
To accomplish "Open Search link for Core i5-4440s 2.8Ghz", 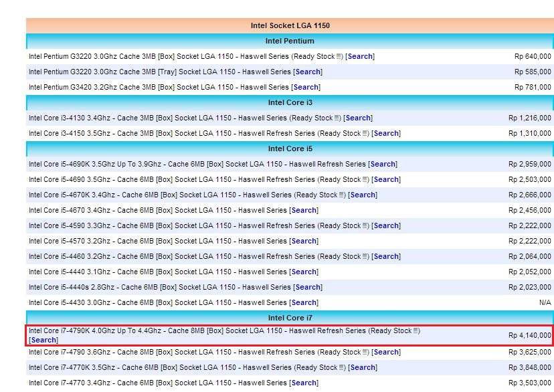I will (308, 288).
